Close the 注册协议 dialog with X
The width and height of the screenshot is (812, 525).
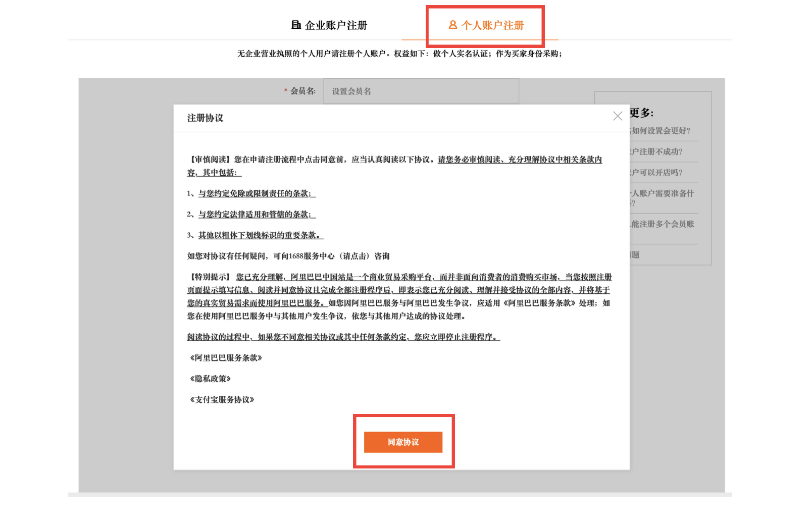pos(618,116)
